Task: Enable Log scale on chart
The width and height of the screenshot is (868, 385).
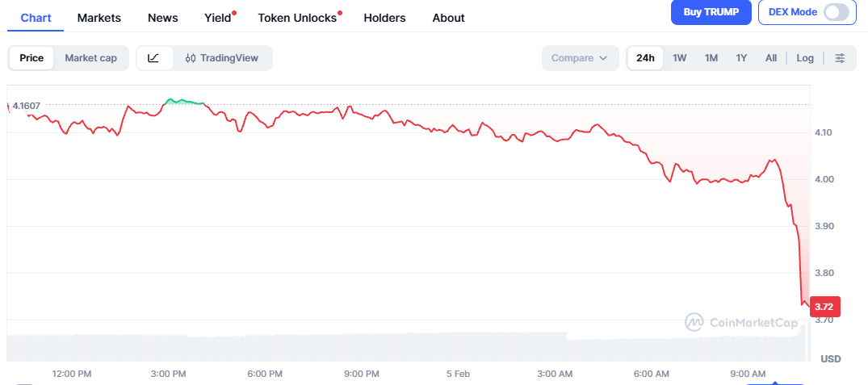Action: (805, 58)
